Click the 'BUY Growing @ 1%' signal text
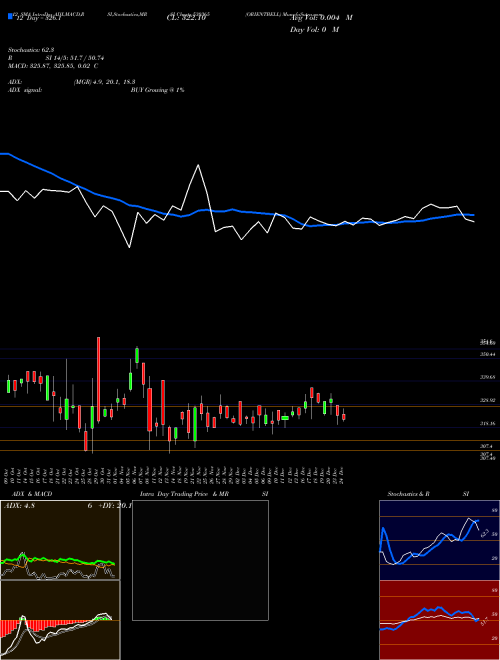Screen dimensions: 500x660 click(x=157, y=90)
